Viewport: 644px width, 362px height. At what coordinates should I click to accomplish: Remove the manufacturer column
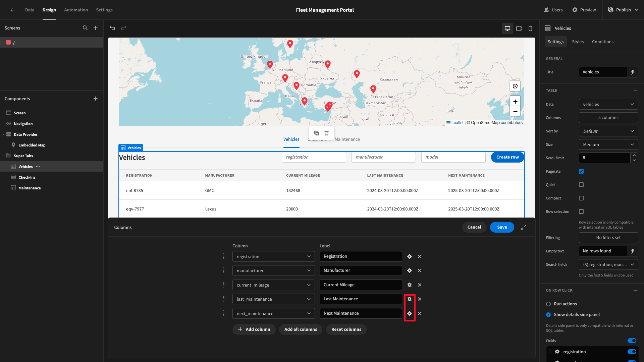[420, 270]
